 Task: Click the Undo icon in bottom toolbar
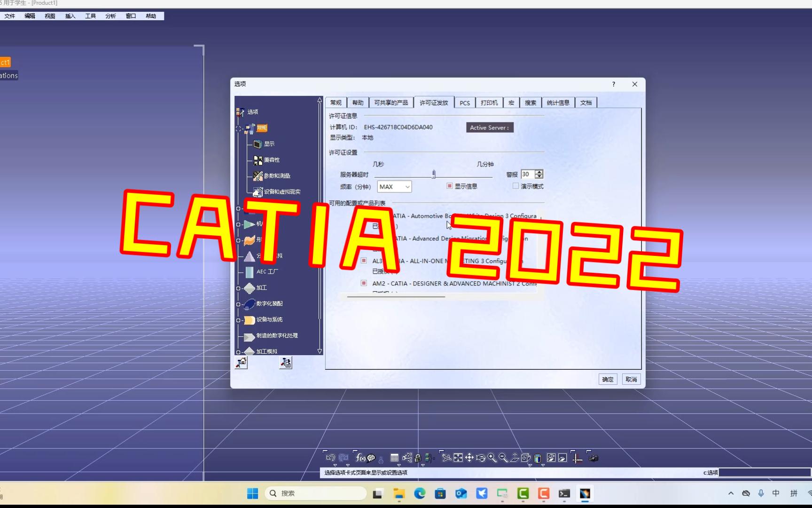330,458
